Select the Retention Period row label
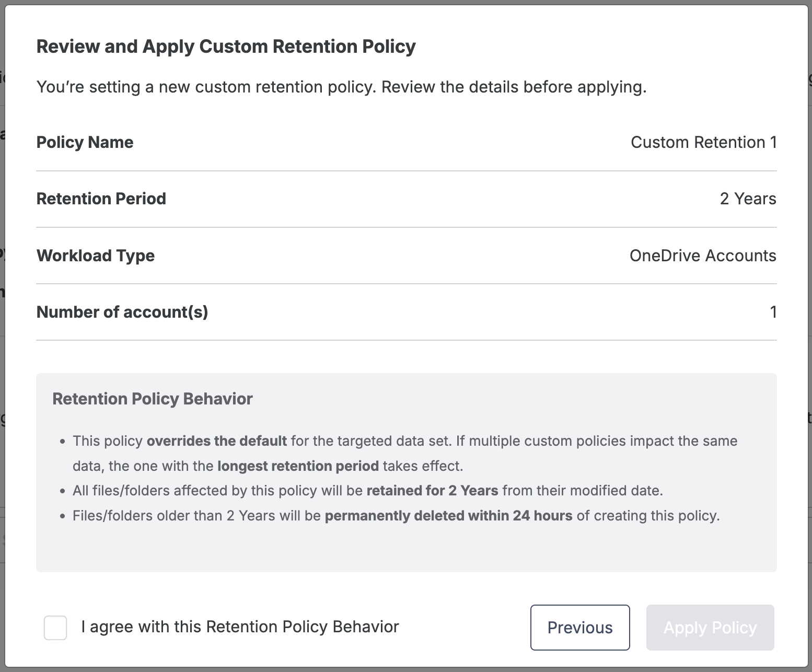Screen dimensions: 812x672 pos(101,199)
